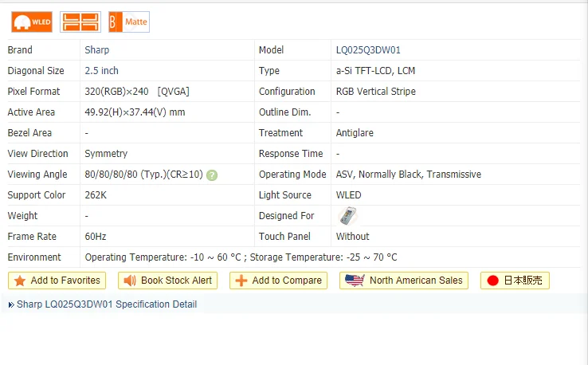
Task: Open the viewing angle help question mark
Action: (212, 175)
